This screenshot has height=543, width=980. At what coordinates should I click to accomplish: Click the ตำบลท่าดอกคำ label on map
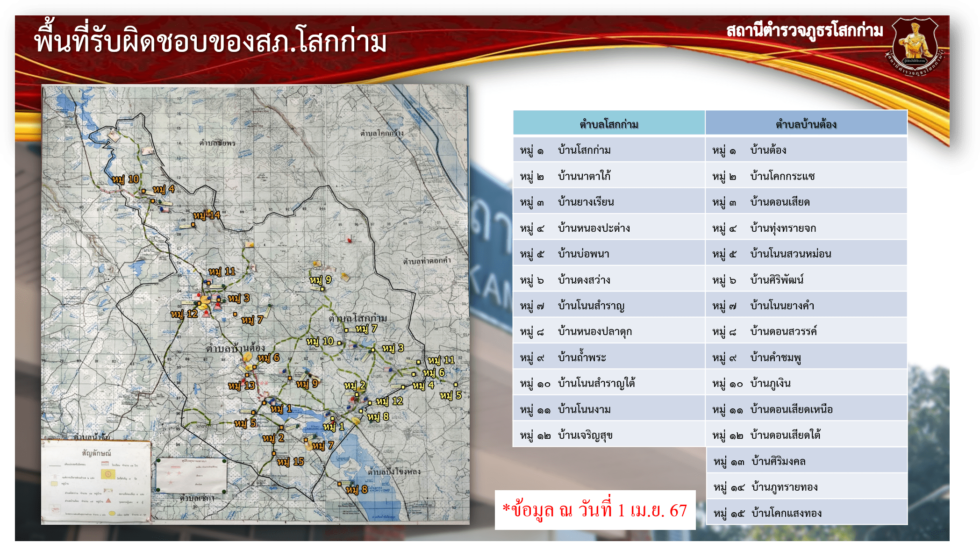pyautogui.click(x=427, y=260)
